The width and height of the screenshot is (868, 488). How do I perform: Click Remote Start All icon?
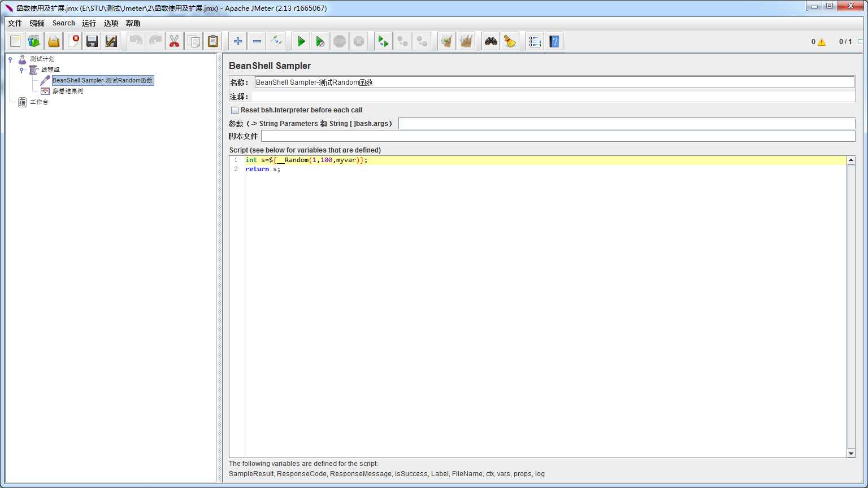click(x=384, y=41)
